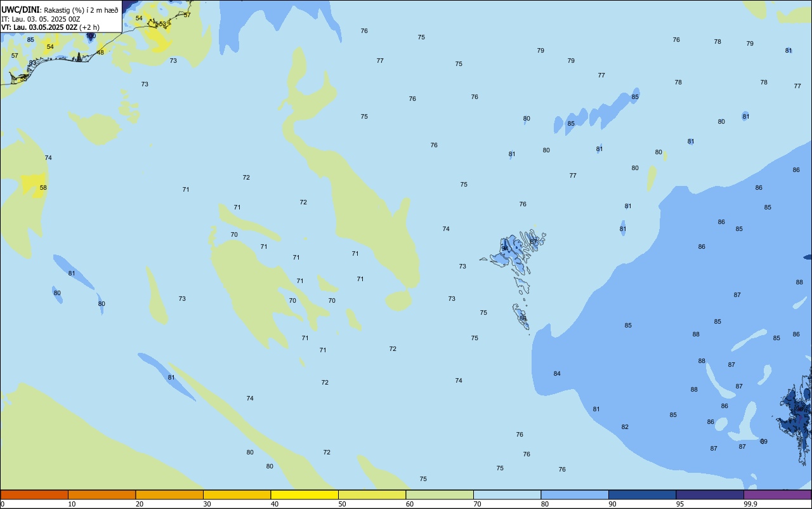Viewport: 812px width, 509px height.
Task: Click the colorbar tick label '40'
Action: [x=274, y=504]
